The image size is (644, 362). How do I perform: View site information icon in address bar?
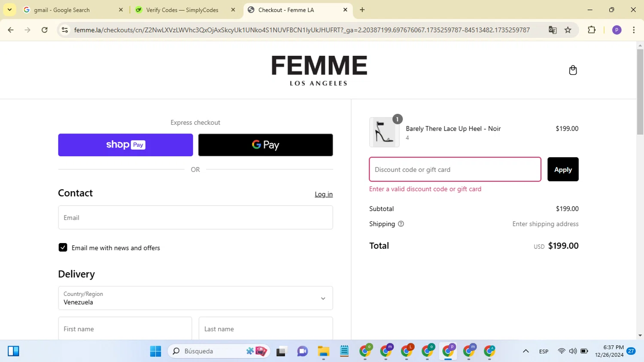pos(65,30)
